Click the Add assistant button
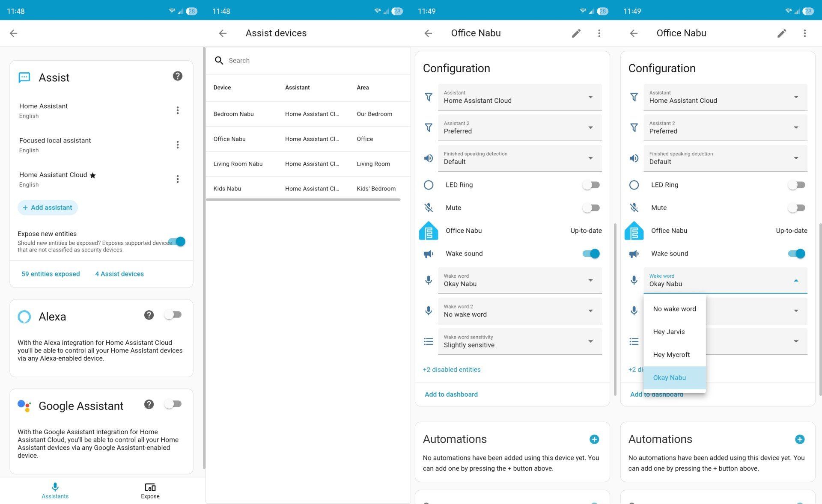 (48, 208)
